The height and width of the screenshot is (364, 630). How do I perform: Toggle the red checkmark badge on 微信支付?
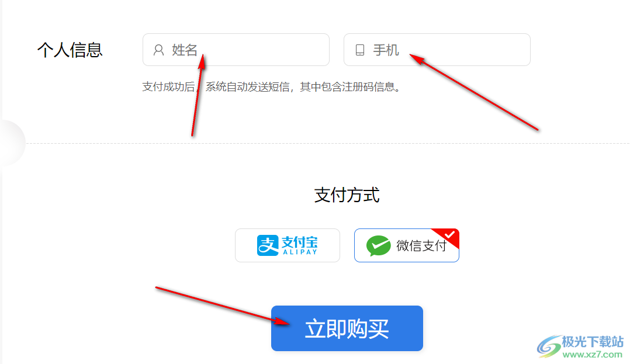click(x=448, y=236)
